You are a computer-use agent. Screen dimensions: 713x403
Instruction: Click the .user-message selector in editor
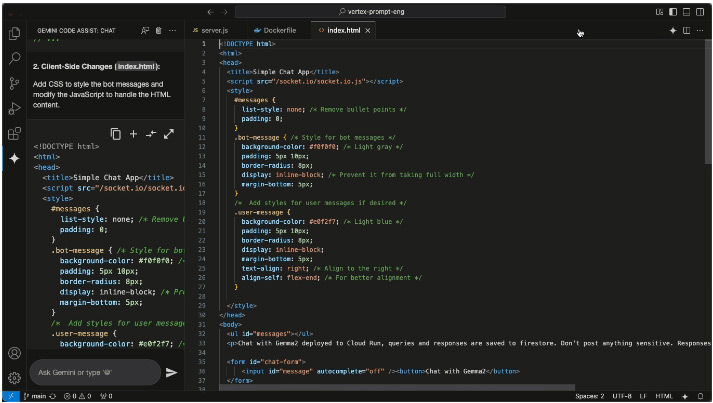pos(259,212)
